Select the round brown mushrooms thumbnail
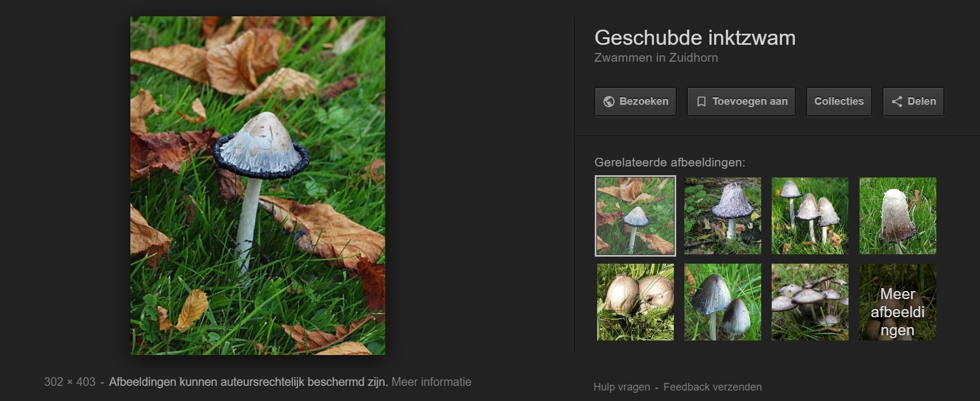 click(x=635, y=302)
